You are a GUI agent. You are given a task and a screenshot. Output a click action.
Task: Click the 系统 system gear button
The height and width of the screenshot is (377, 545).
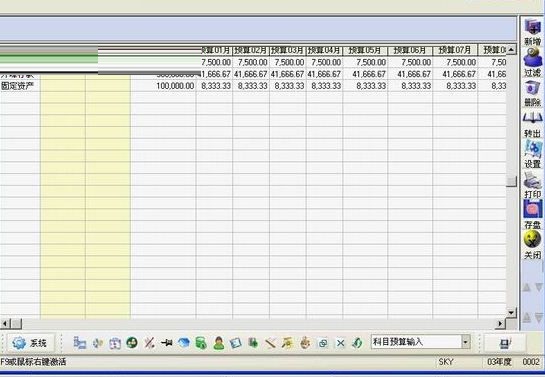coord(30,343)
